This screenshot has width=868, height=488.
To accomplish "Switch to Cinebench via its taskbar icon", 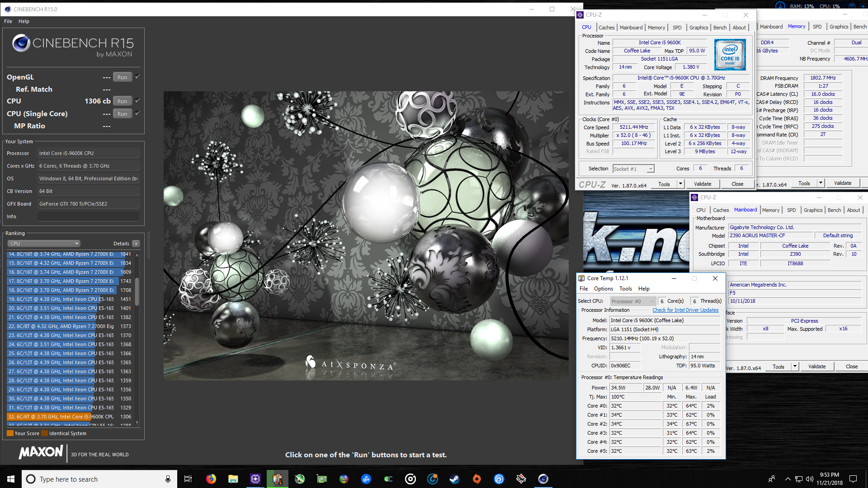I will click(x=543, y=479).
